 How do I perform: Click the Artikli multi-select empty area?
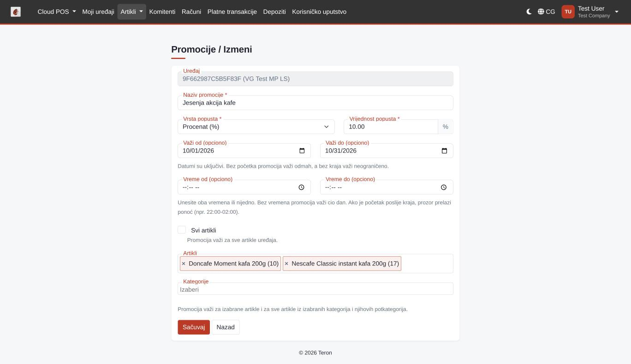pos(427,264)
